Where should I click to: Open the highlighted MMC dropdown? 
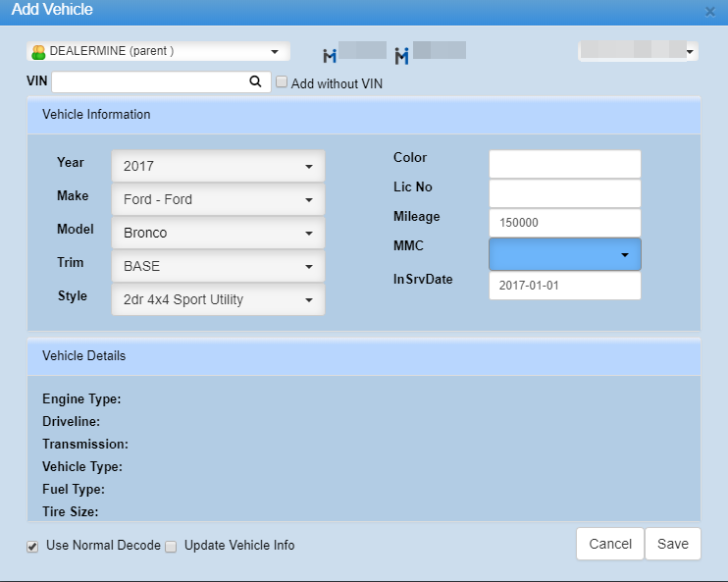click(565, 254)
